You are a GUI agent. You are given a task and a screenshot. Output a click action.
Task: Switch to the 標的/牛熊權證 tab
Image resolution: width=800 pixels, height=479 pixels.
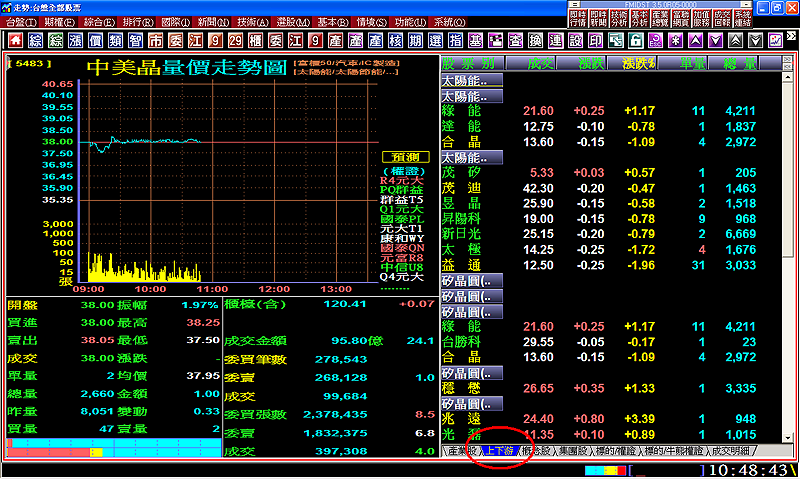coord(674,451)
